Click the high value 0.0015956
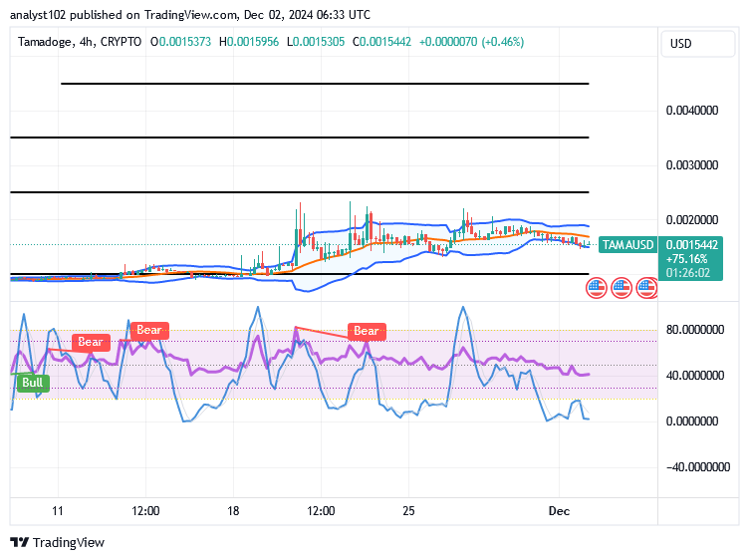The width and height of the screenshot is (749, 560). pos(253,42)
